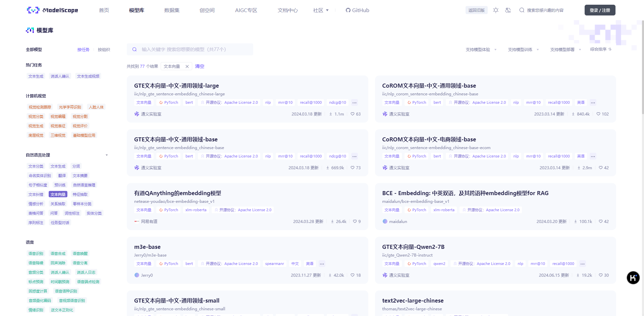Collapse the 自然语言处理 section arrow

tap(107, 155)
